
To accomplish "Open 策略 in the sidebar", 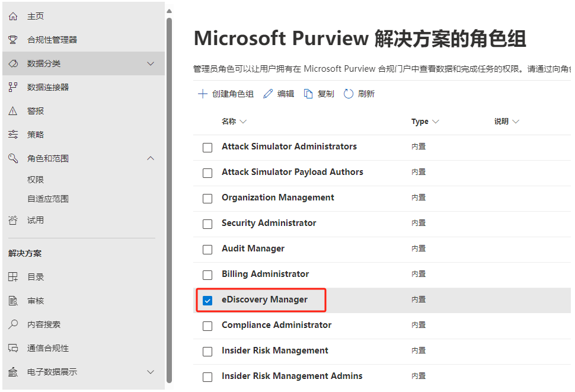I will pyautogui.click(x=36, y=135).
